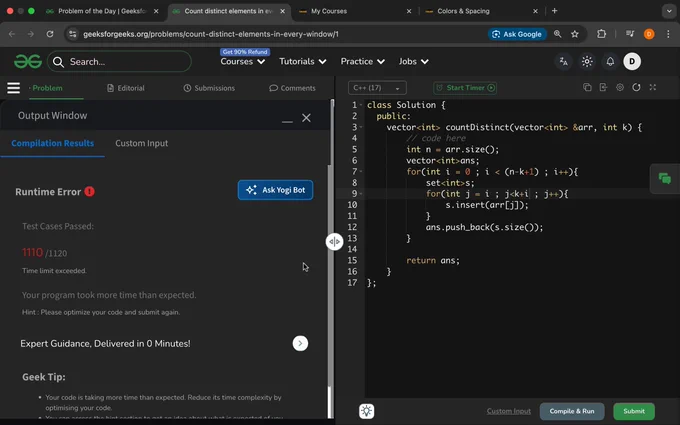This screenshot has height=425, width=680.
Task: Click the lightbulb hint icon
Action: pos(366,411)
